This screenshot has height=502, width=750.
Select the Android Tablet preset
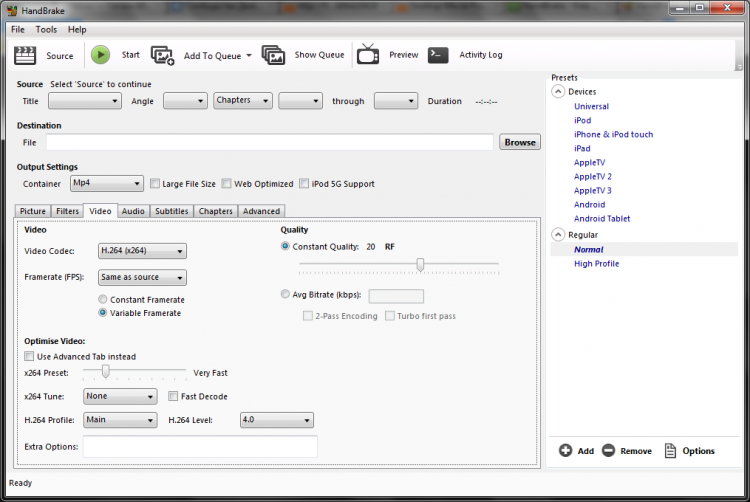(x=602, y=218)
